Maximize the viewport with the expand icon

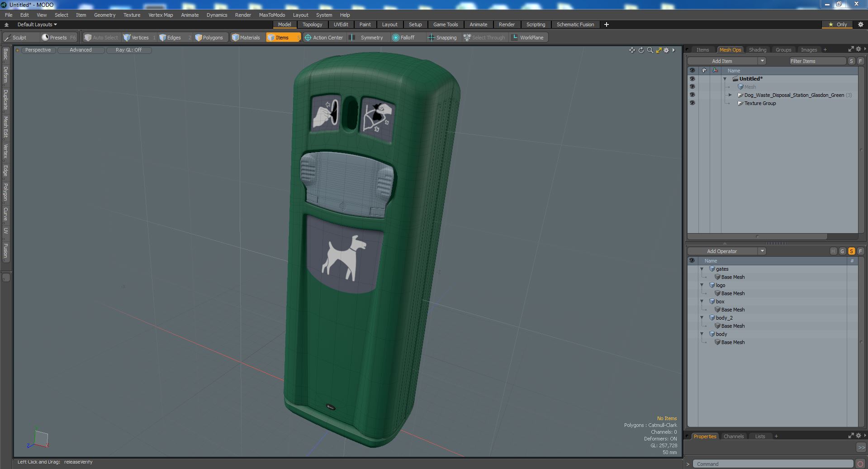click(659, 50)
